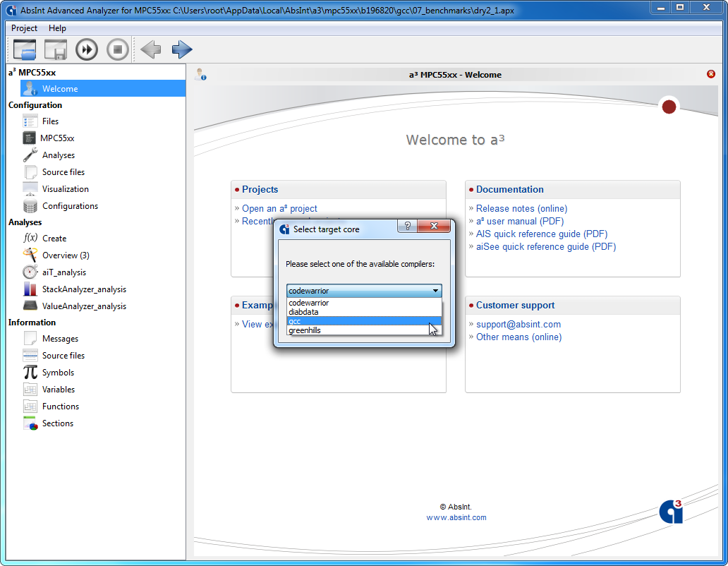Click the dialog help question mark button
The height and width of the screenshot is (566, 728).
(408, 226)
